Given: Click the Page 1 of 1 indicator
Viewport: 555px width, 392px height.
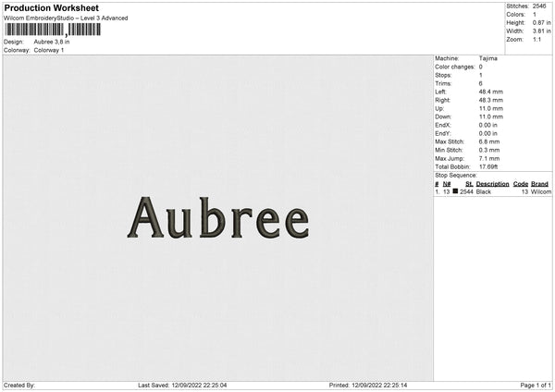Looking at the screenshot, I should (536, 386).
